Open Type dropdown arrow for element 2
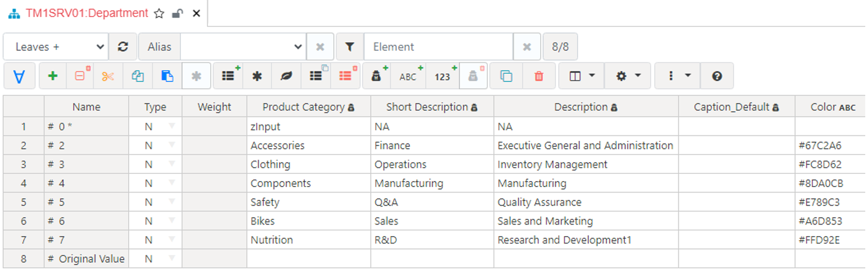 [172, 145]
